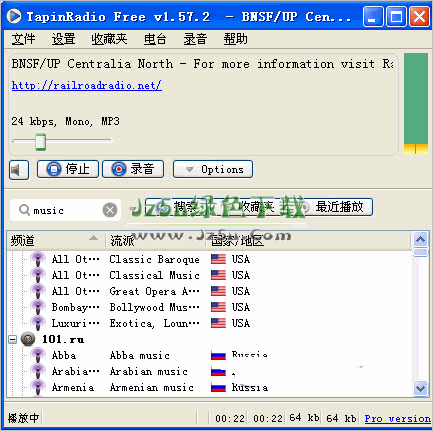Click the 101.ru station group icon
The image size is (433, 431).
click(28, 339)
